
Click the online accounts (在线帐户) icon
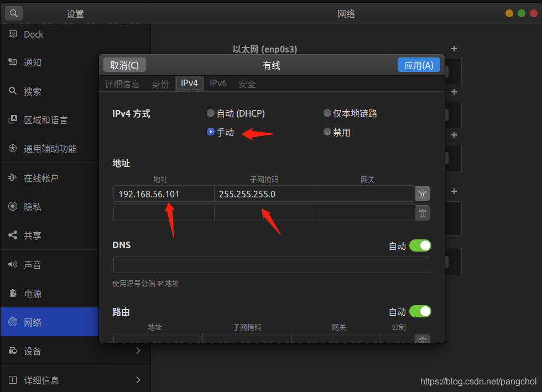pos(13,177)
